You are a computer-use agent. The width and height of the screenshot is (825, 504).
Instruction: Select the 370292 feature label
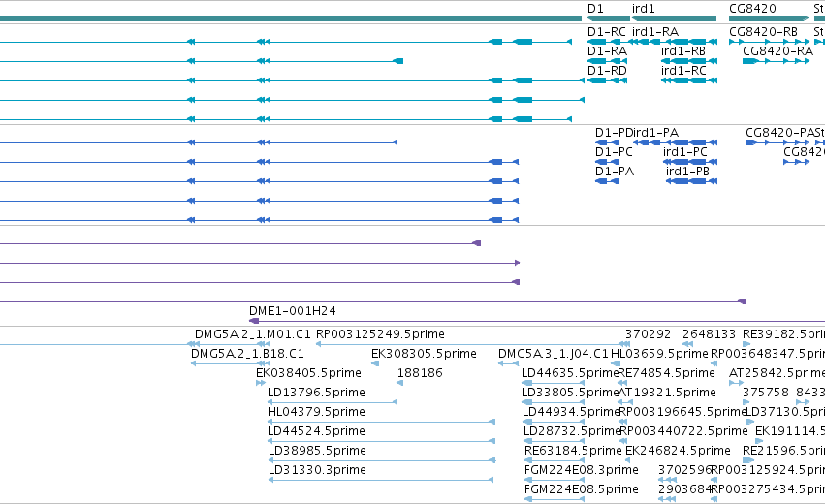pyautogui.click(x=648, y=334)
